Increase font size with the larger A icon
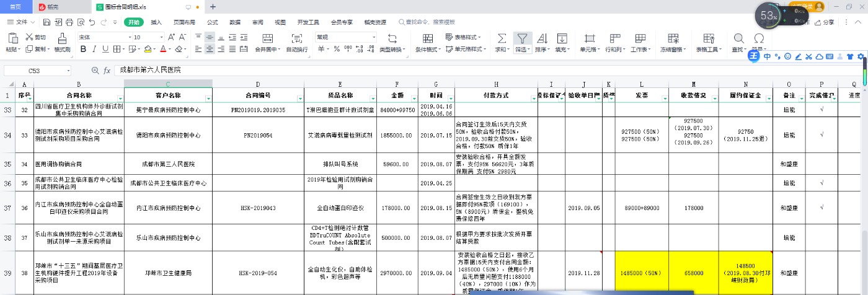The width and height of the screenshot is (868, 295). pyautogui.click(x=172, y=37)
